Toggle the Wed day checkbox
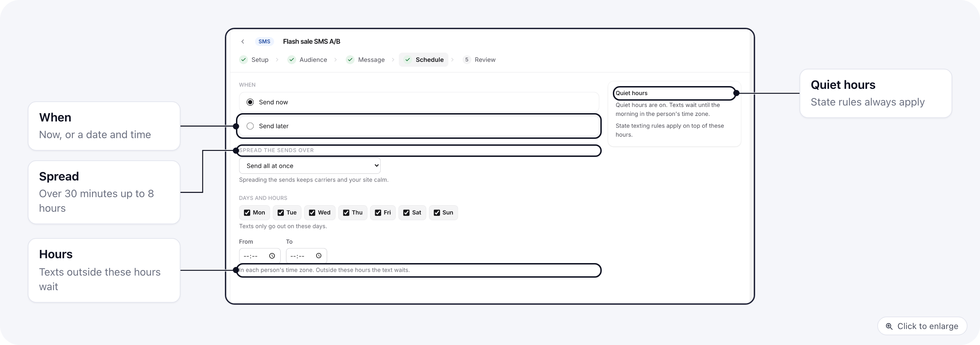Screen dimensions: 980x345 point(312,213)
